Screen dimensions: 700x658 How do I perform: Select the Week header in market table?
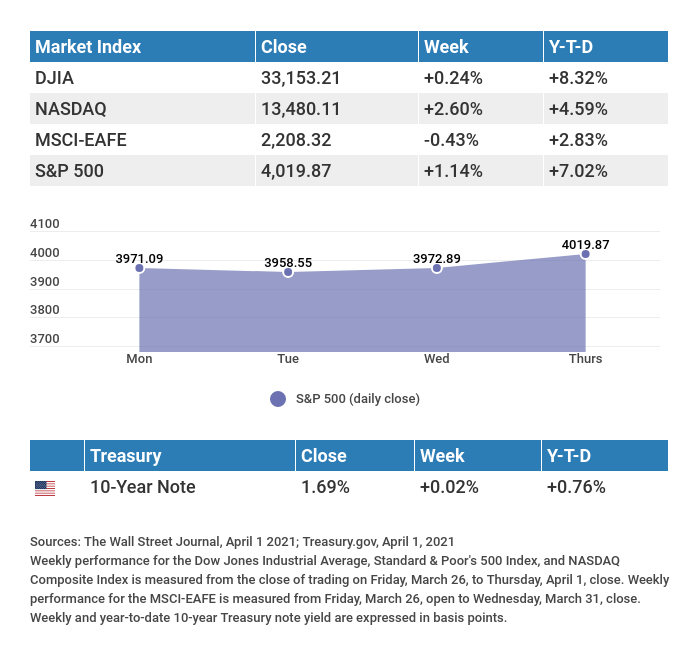446,47
